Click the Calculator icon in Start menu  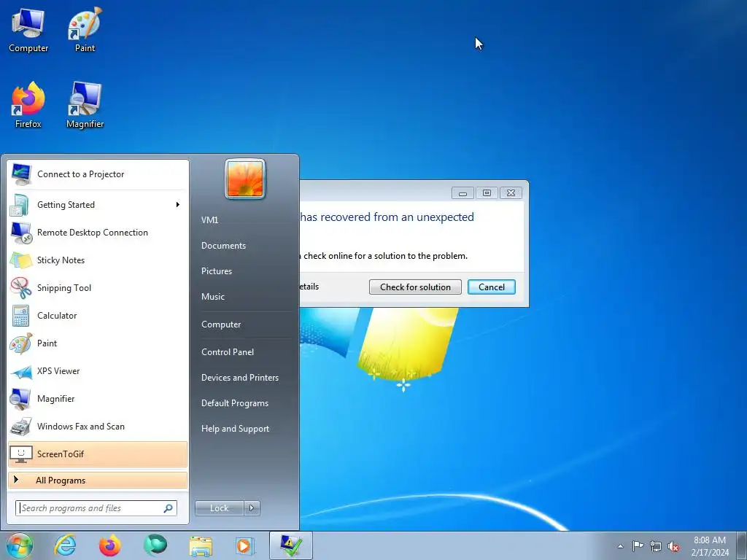[x=21, y=316]
